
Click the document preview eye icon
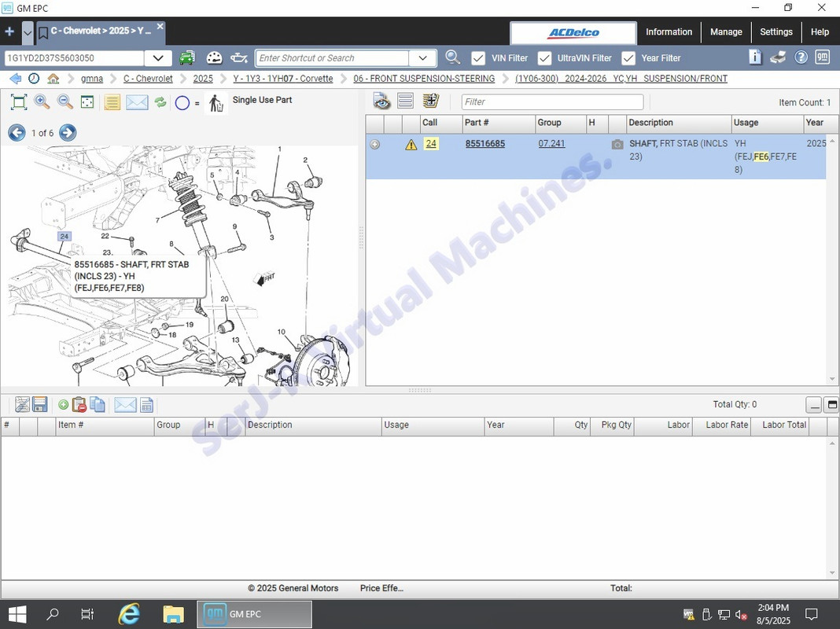point(382,101)
